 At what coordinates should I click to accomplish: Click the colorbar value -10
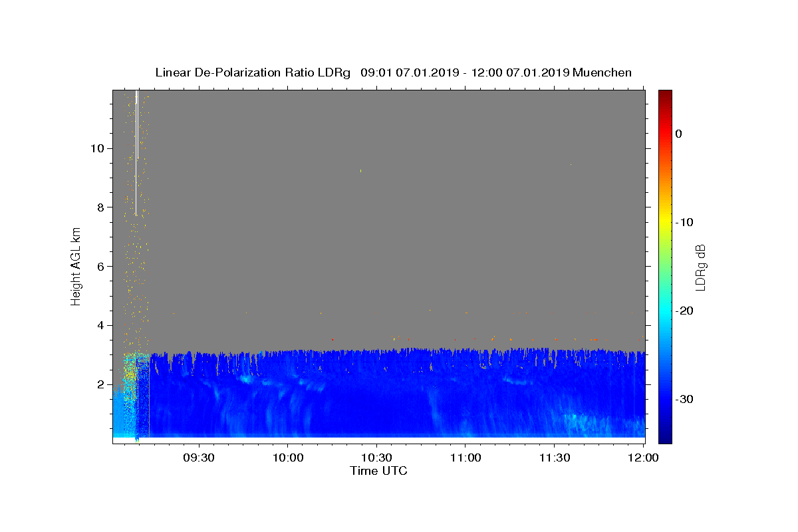coord(684,222)
